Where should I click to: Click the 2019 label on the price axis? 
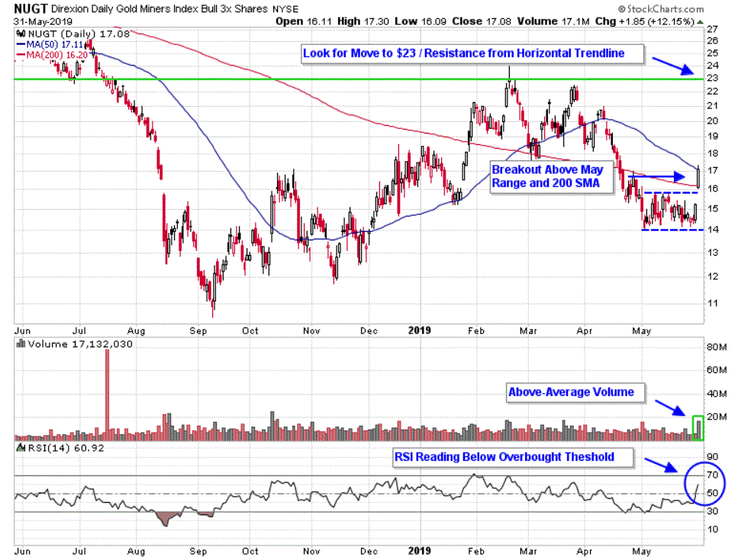coord(419,330)
